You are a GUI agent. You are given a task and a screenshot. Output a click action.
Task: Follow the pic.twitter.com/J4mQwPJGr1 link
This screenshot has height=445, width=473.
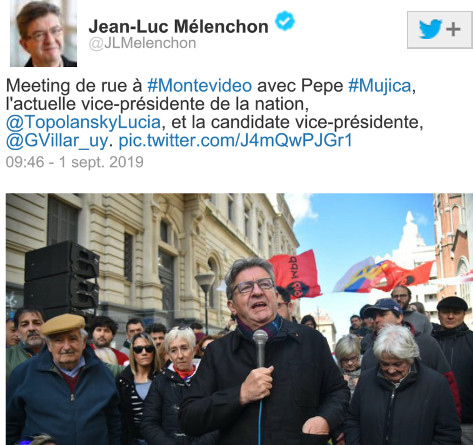(235, 140)
